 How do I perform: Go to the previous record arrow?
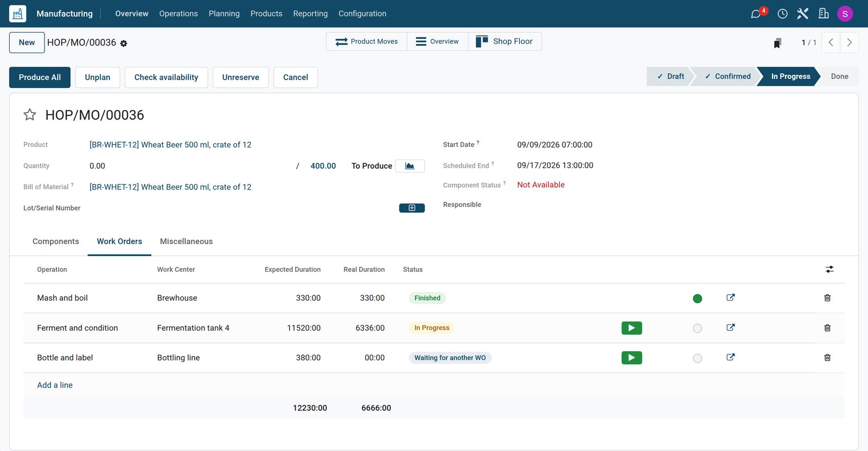(831, 42)
